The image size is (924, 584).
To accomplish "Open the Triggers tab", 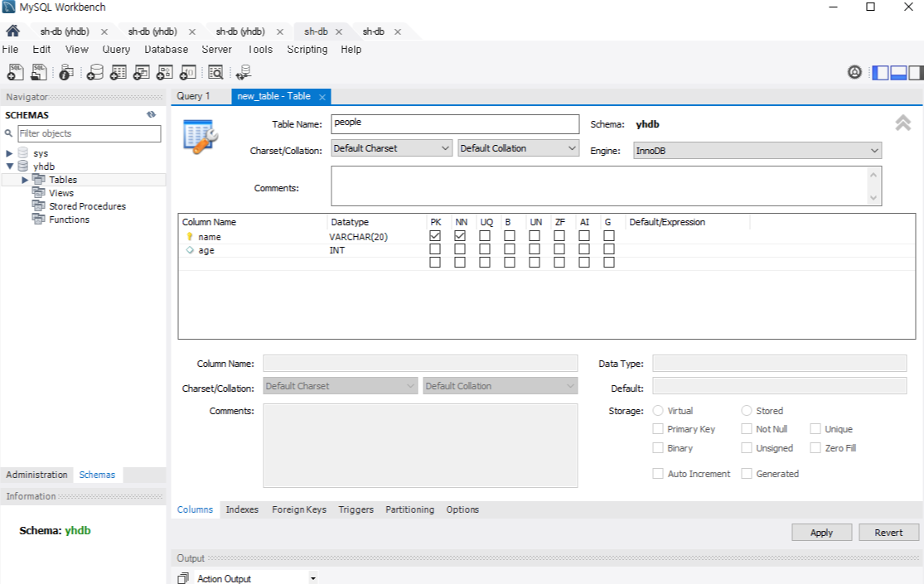I will [x=356, y=509].
